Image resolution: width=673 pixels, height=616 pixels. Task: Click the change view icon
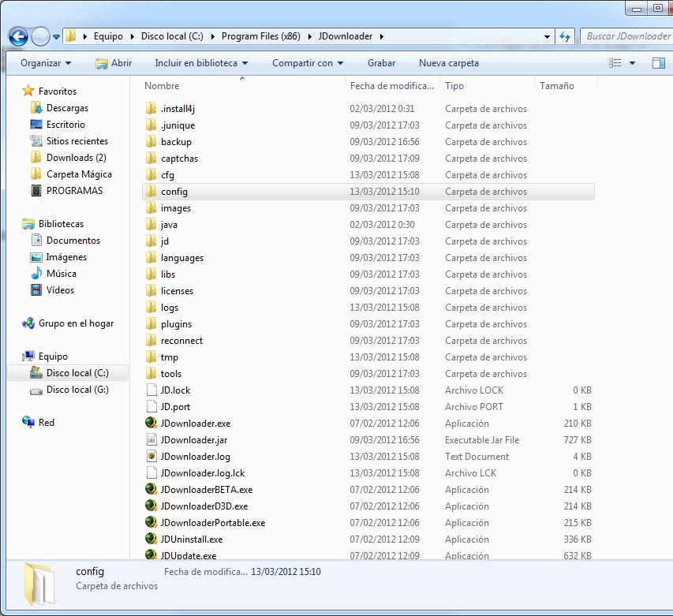[x=615, y=63]
